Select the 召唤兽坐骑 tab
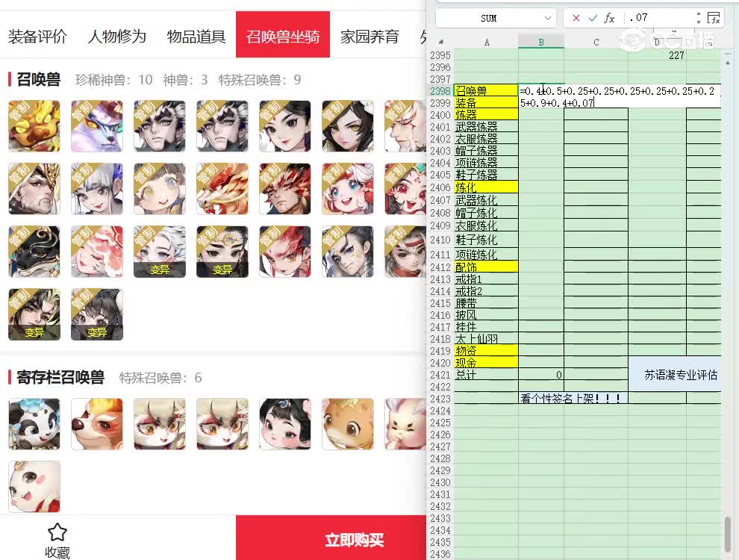This screenshot has height=560, width=739. 283,35
